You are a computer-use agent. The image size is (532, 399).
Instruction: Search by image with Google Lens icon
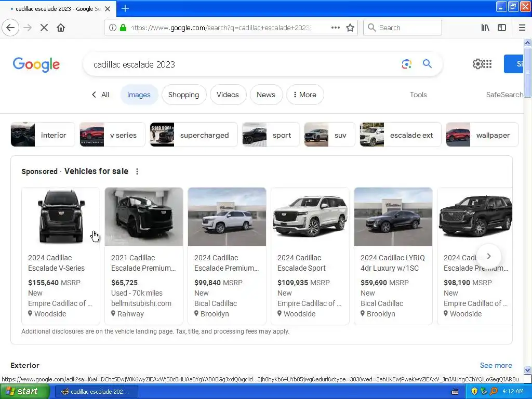406,64
